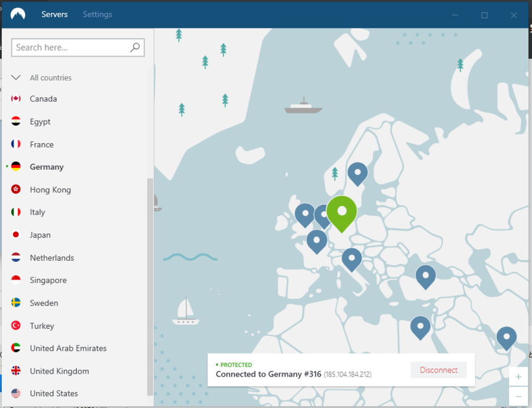Focus the 'Search here...' field
This screenshot has height=408, width=532.
(77, 47)
